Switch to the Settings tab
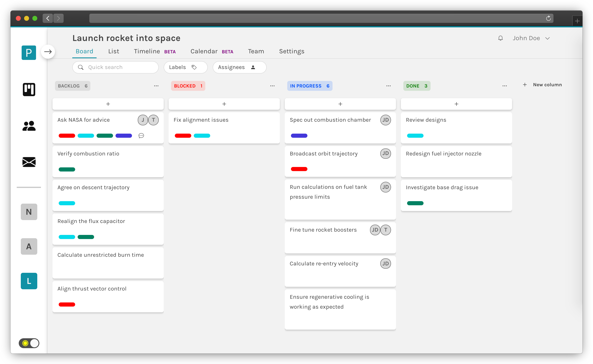 coord(292,51)
